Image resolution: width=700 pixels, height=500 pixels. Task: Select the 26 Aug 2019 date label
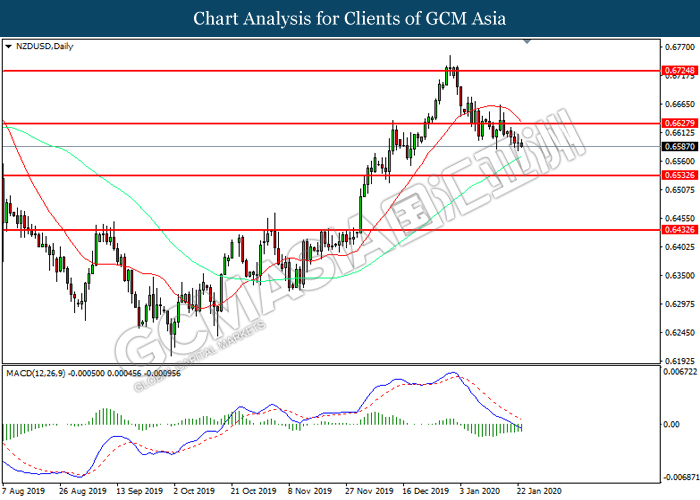point(83,491)
